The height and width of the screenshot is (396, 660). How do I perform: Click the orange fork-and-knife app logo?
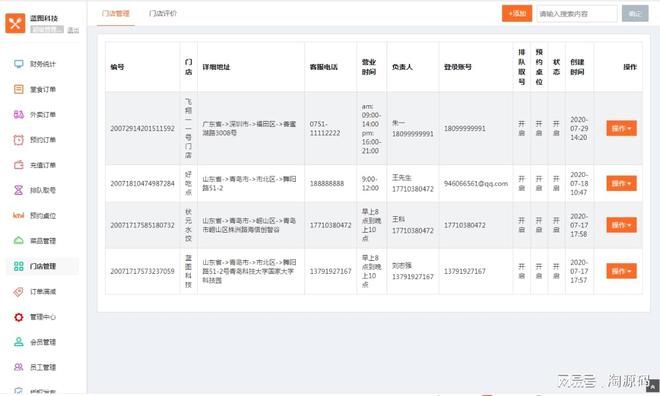15,23
